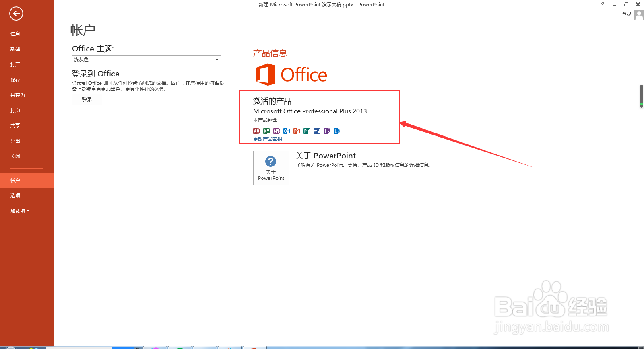Click the orange Office logo
The height and width of the screenshot is (349, 644).
[291, 74]
